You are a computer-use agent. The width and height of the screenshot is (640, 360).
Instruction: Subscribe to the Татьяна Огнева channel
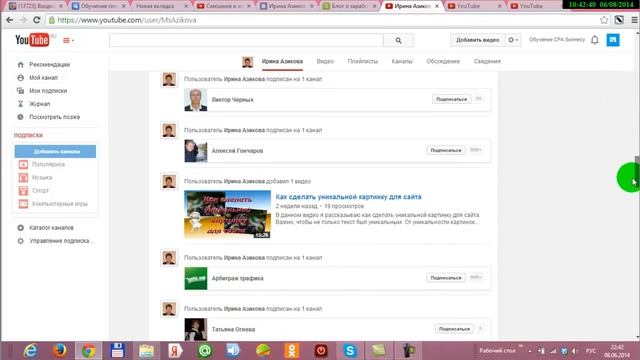coord(454,329)
